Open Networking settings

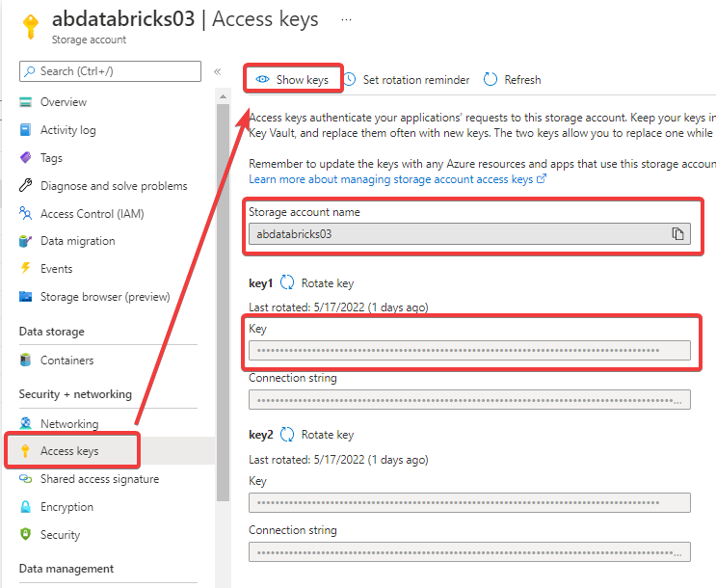coord(69,424)
